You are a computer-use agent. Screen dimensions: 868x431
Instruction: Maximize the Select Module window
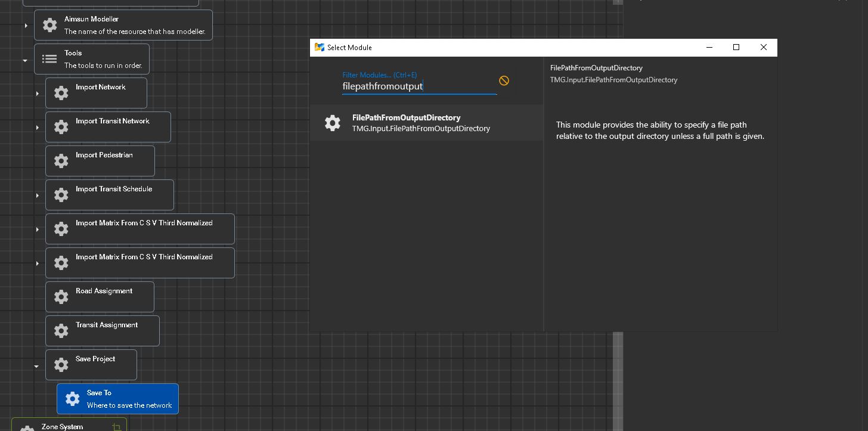736,47
